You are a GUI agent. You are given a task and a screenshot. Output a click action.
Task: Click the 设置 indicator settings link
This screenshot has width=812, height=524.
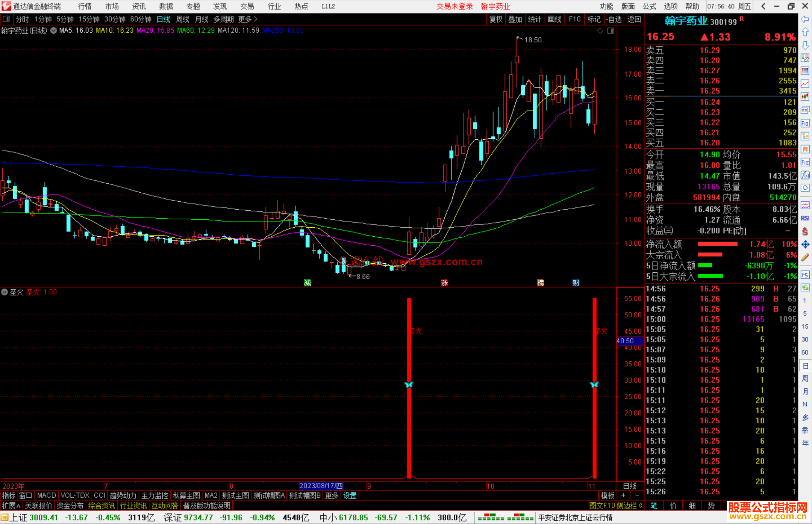click(350, 495)
